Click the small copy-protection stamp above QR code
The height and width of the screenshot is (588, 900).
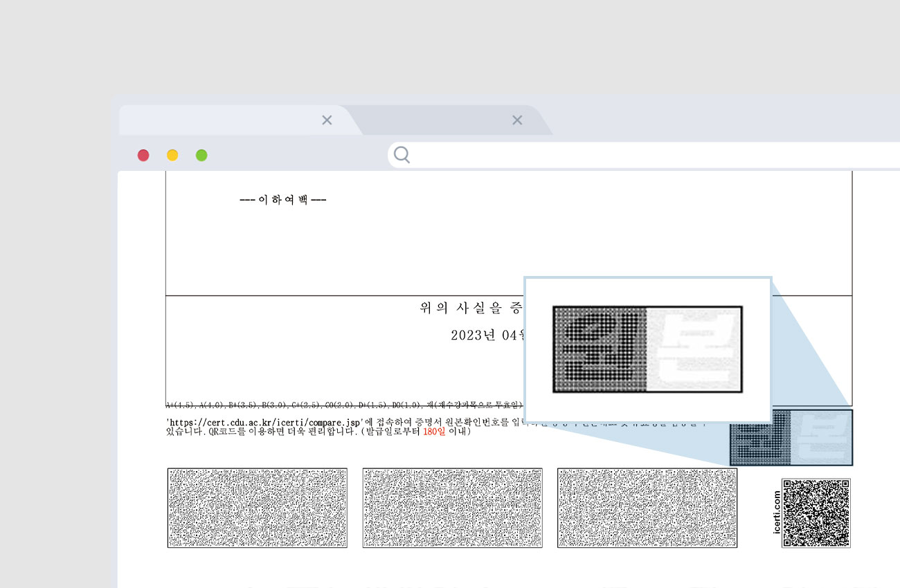coord(791,438)
